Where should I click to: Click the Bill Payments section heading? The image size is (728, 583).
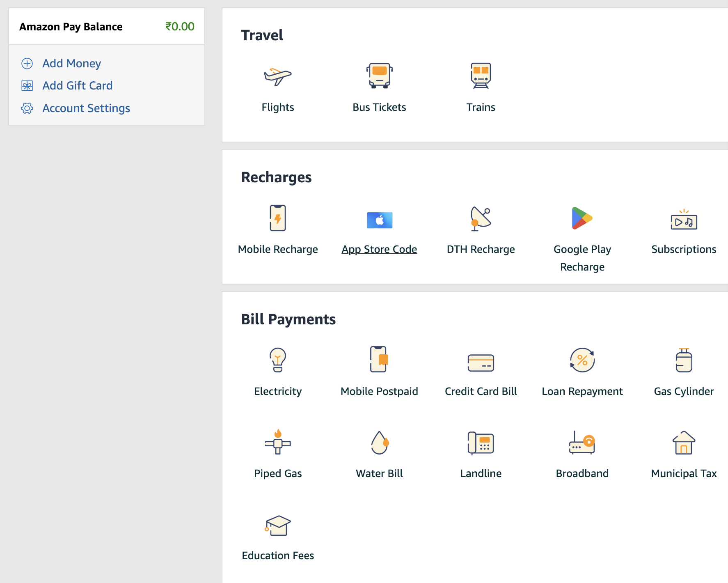point(288,319)
